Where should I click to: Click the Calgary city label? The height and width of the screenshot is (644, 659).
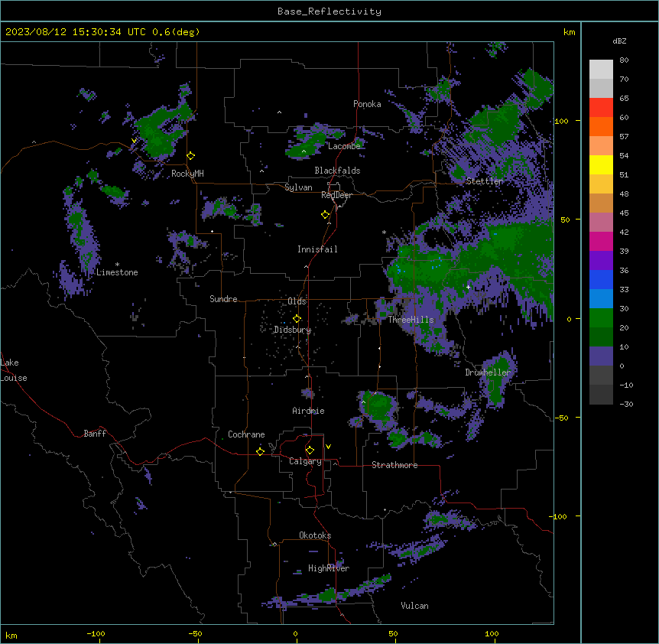[305, 461]
